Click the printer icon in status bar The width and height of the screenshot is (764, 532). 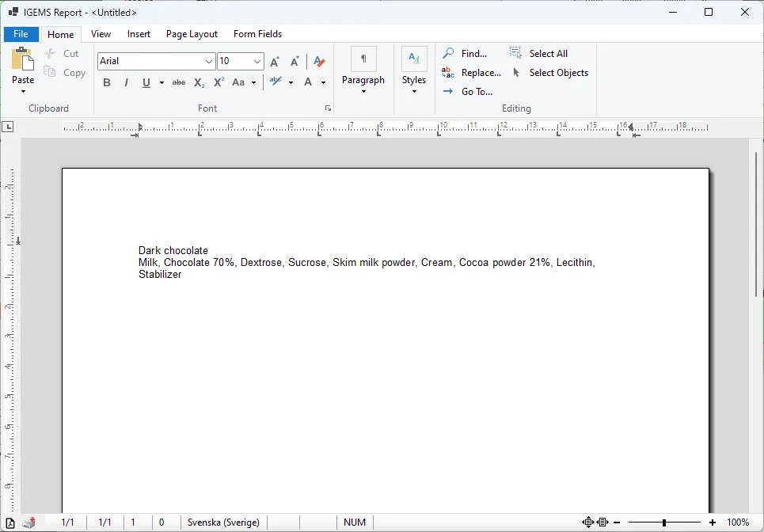29,522
